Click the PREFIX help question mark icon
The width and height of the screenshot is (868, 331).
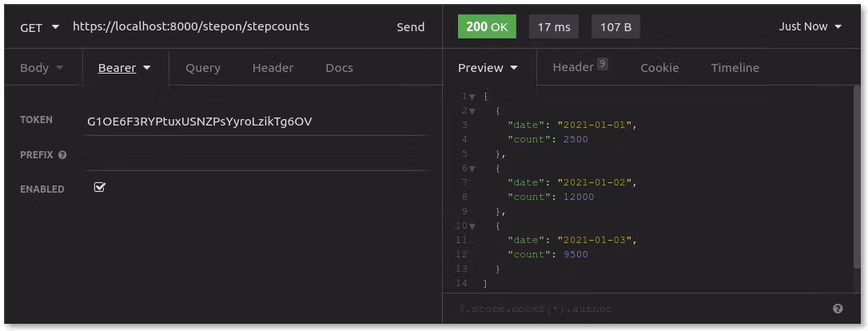pyautogui.click(x=62, y=155)
